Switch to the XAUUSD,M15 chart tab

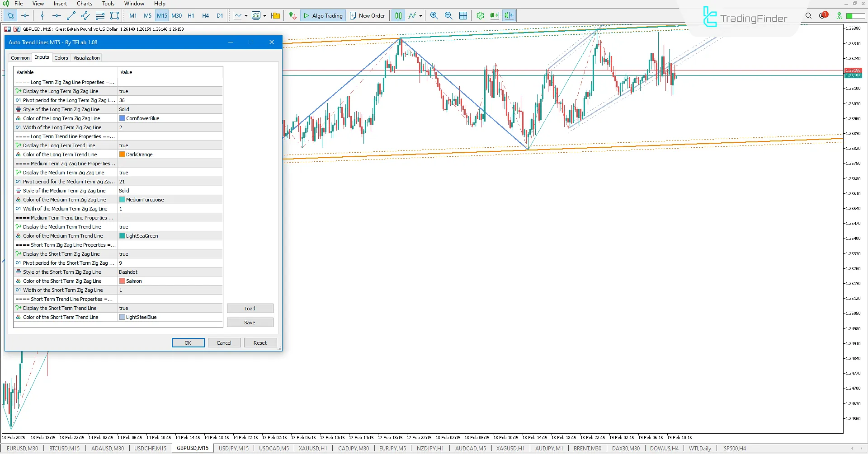click(312, 448)
